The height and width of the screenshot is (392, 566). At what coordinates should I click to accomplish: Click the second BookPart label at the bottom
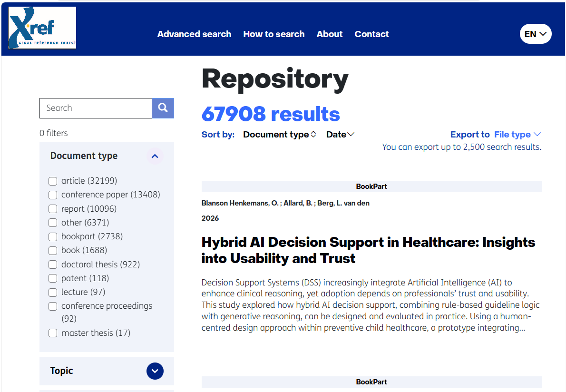click(371, 382)
